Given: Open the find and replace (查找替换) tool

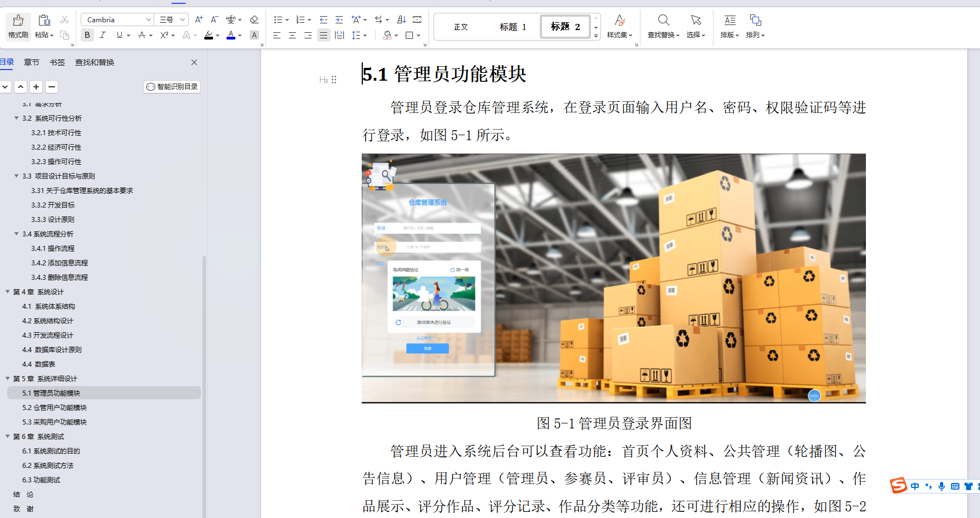Looking at the screenshot, I should click(663, 25).
